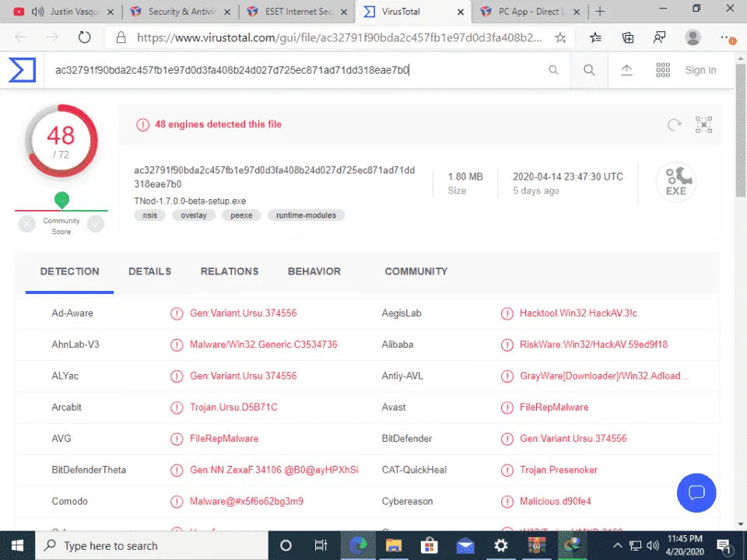
Task: Click the VirusTotal logo icon
Action: point(22,70)
